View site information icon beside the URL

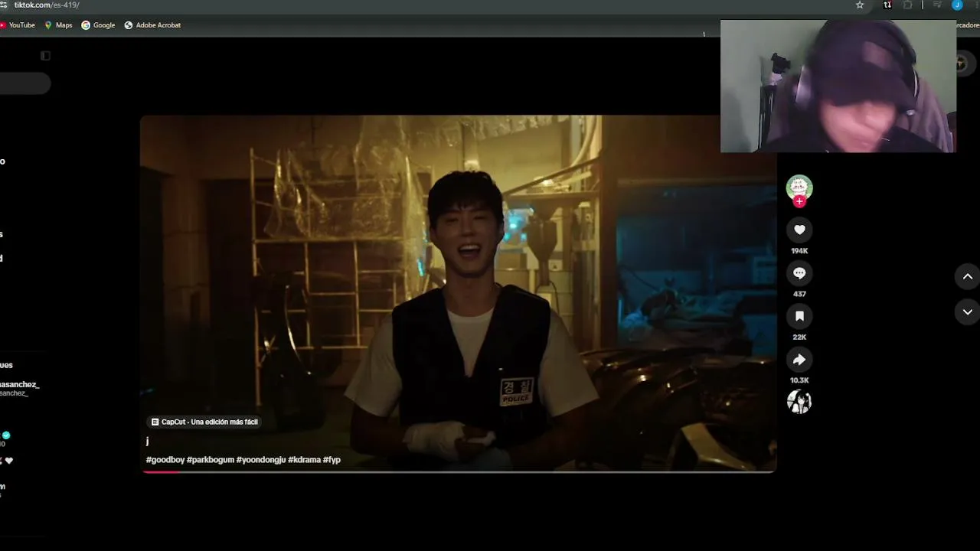point(4,5)
